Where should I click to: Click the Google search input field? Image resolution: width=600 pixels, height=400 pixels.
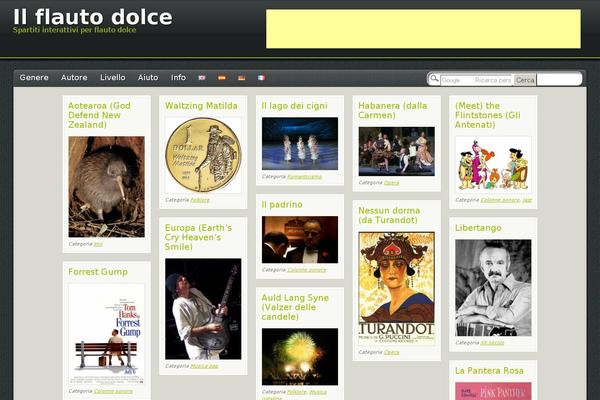476,80
